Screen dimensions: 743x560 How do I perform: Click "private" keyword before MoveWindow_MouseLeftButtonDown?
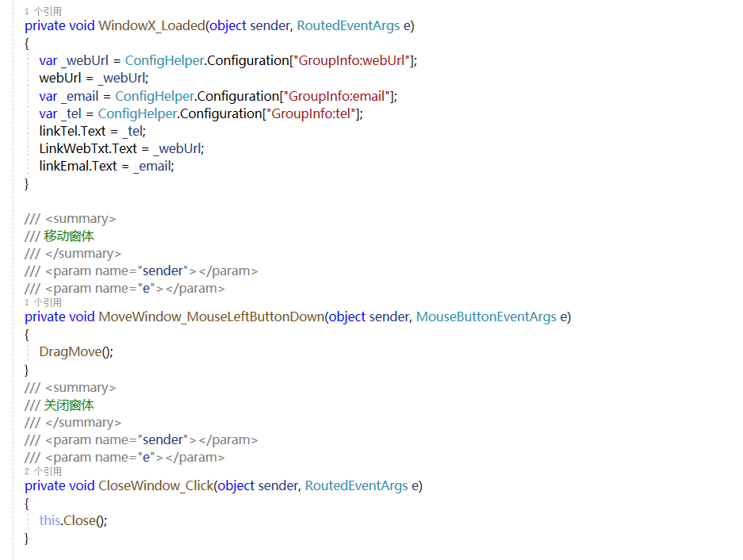[45, 316]
